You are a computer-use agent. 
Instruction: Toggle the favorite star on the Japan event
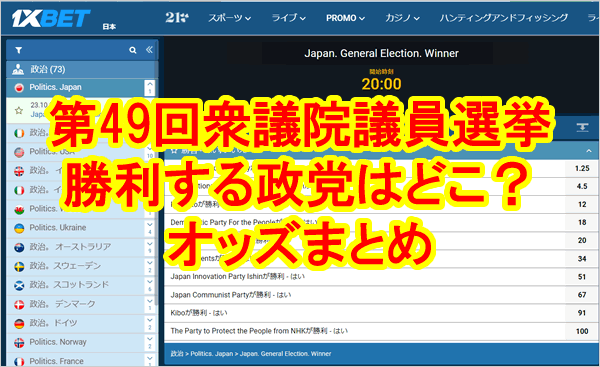tap(18, 111)
